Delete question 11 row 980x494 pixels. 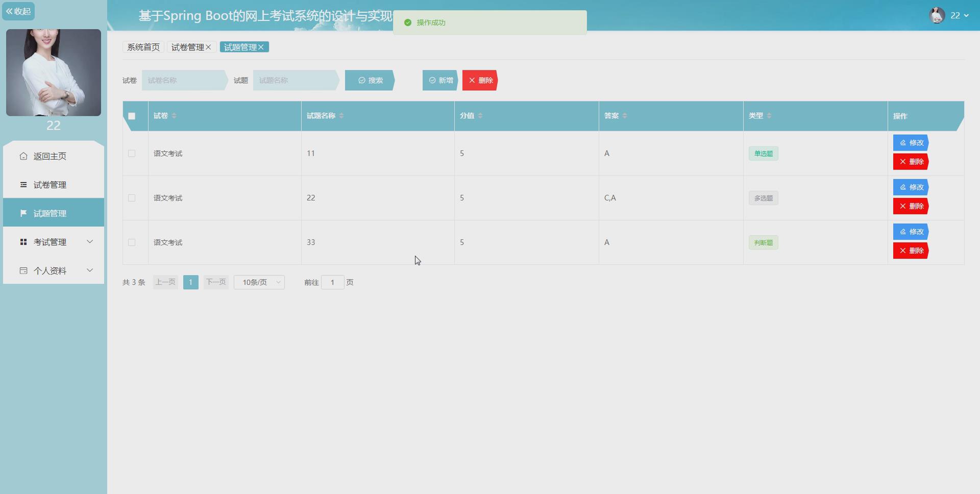911,162
